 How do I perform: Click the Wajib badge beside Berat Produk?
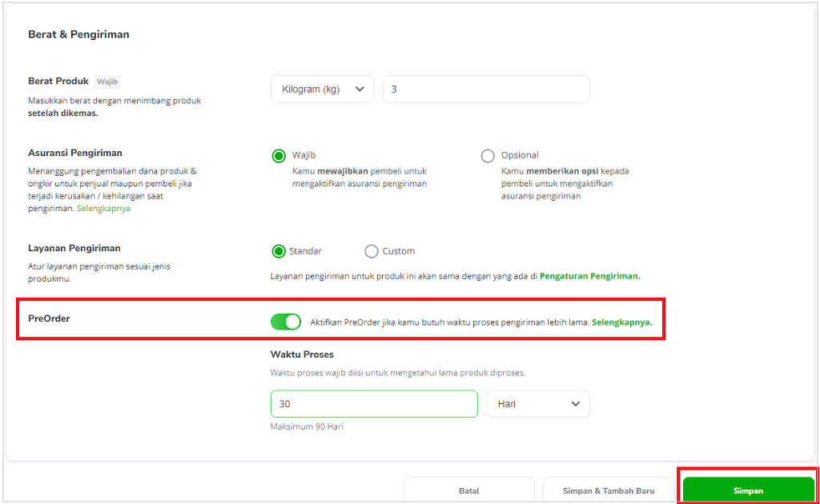coord(107,82)
